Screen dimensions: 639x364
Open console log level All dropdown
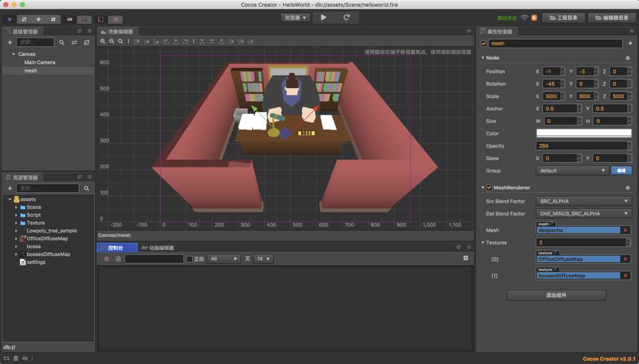pos(223,259)
